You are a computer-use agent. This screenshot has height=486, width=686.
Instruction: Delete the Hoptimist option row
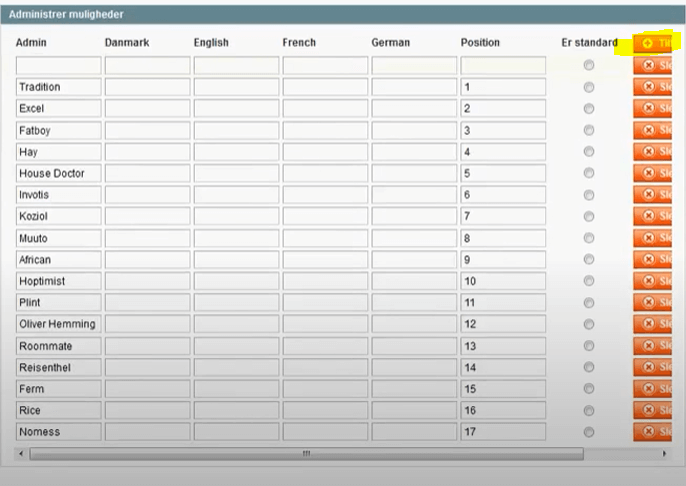pyautogui.click(x=652, y=280)
